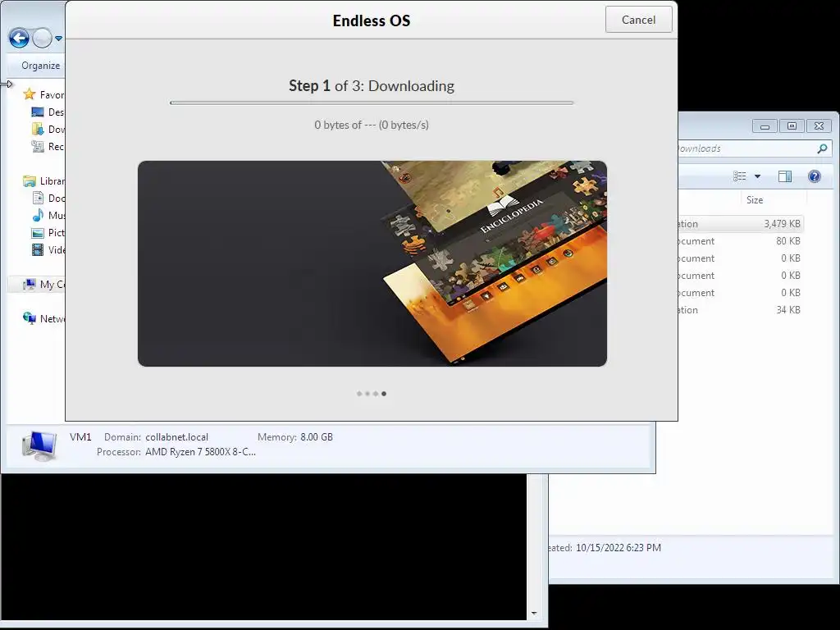
Task: Open Videos library
Action: tap(48, 249)
